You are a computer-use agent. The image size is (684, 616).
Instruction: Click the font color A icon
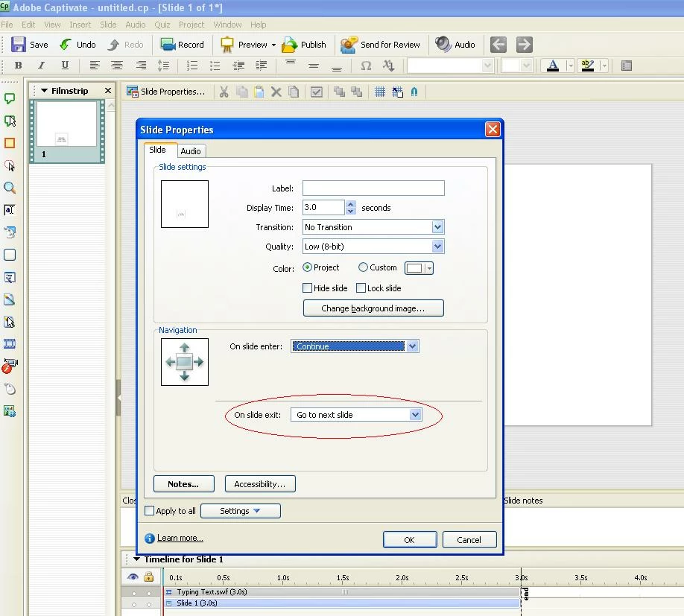pos(553,66)
